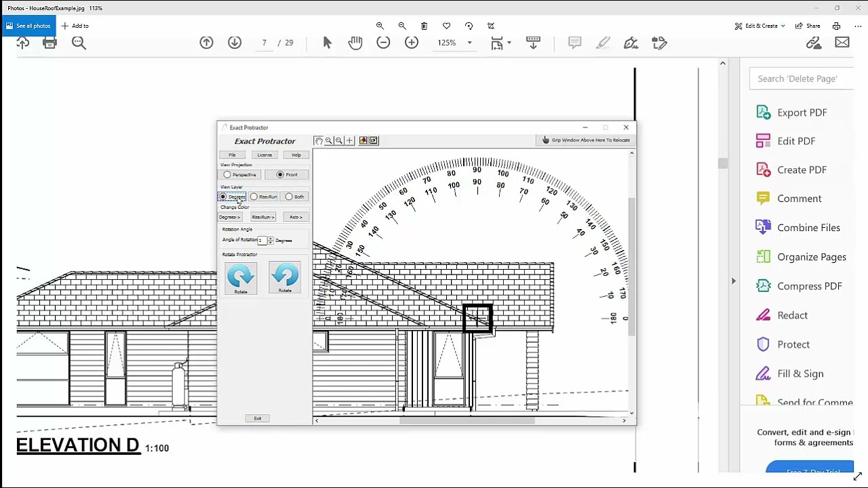Open the fit page options dropdown arrow
Image resolution: width=868 pixels, height=488 pixels.
pyautogui.click(x=509, y=43)
